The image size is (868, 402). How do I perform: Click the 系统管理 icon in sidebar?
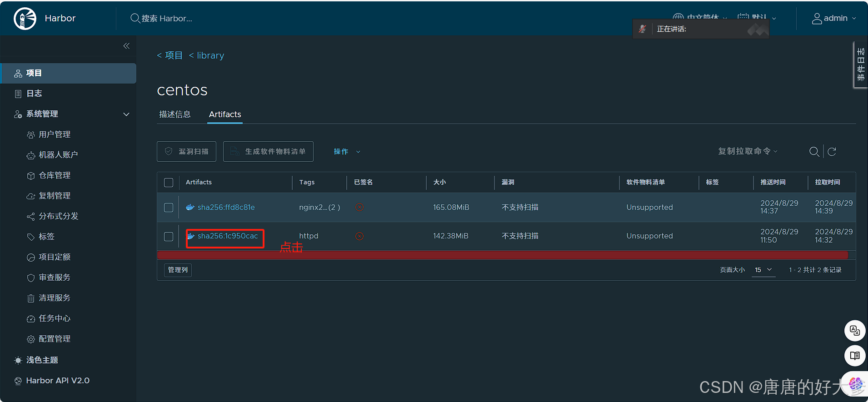(x=18, y=114)
